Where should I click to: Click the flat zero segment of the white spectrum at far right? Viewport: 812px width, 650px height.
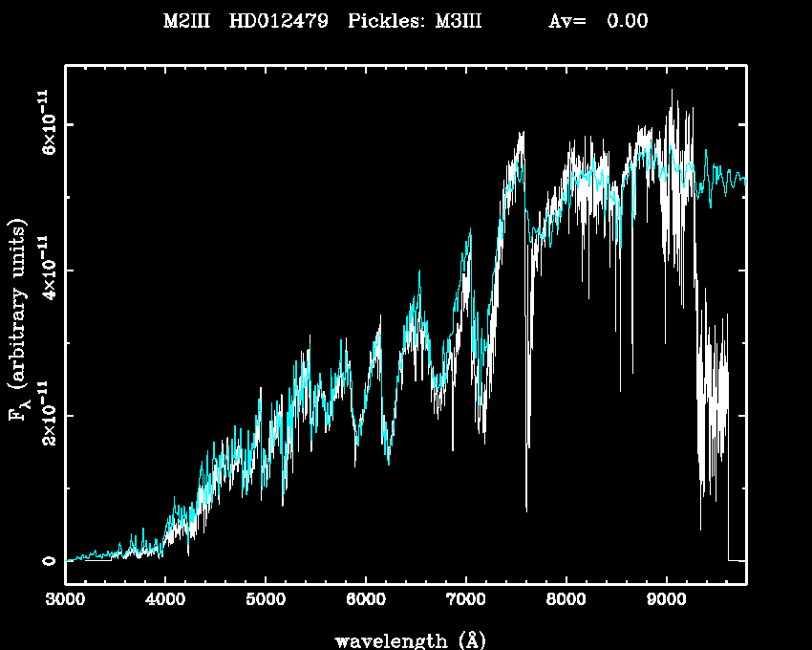[737, 560]
